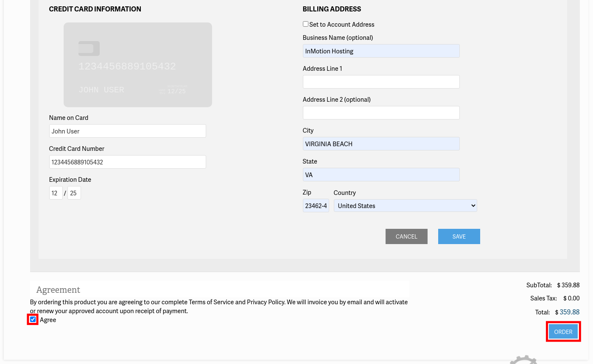
Task: Click the Business Name input
Action: pyautogui.click(x=381, y=51)
